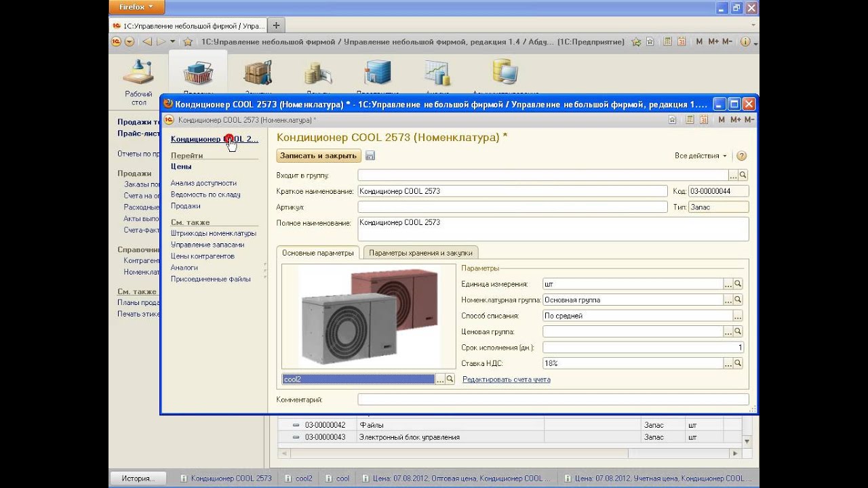The image size is (868, 488).
Task: Click the back navigation arrow
Action: click(147, 41)
